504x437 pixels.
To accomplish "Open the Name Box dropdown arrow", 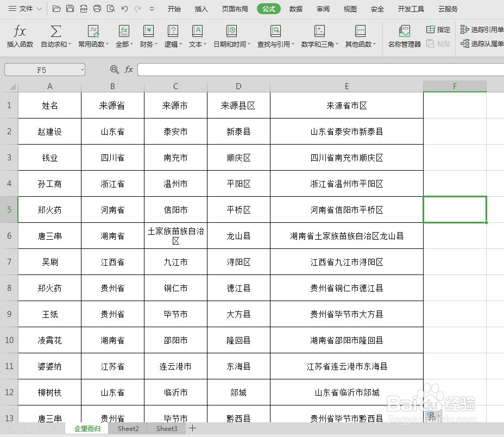I will coord(81,70).
